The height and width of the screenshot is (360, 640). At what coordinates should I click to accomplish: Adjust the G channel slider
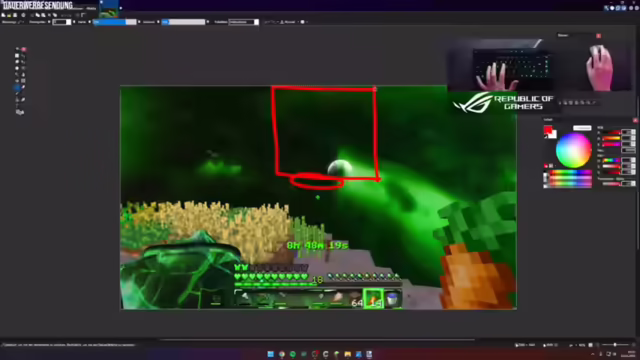coord(611,138)
